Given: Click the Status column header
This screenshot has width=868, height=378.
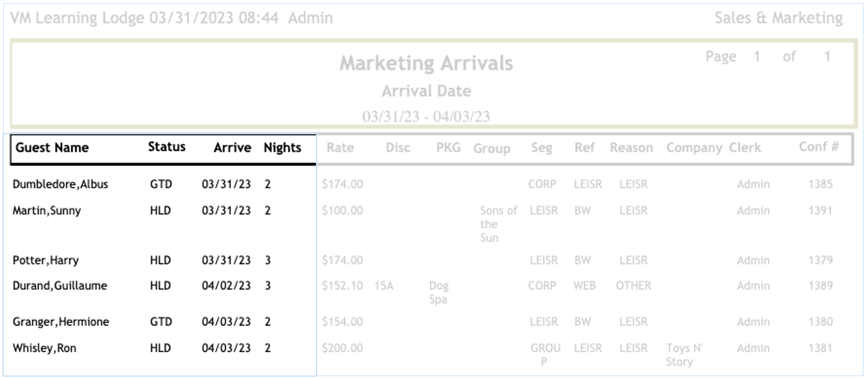Looking at the screenshot, I should [x=167, y=147].
